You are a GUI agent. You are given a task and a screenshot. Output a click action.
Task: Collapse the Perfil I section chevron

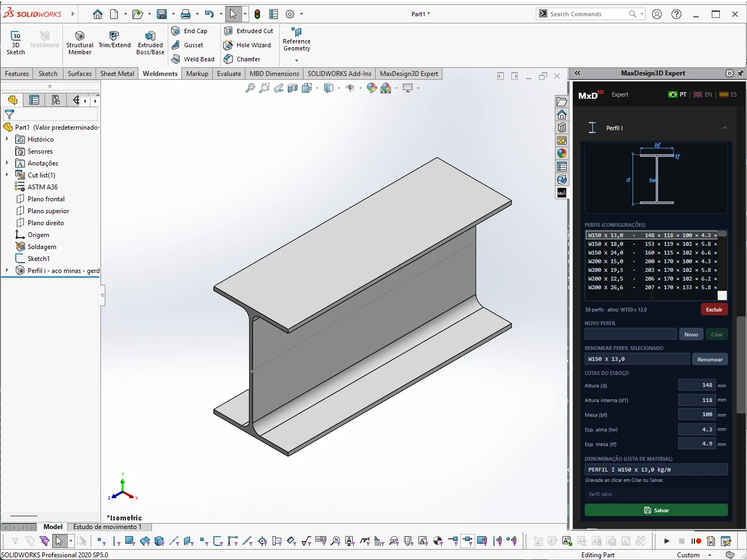tap(725, 128)
